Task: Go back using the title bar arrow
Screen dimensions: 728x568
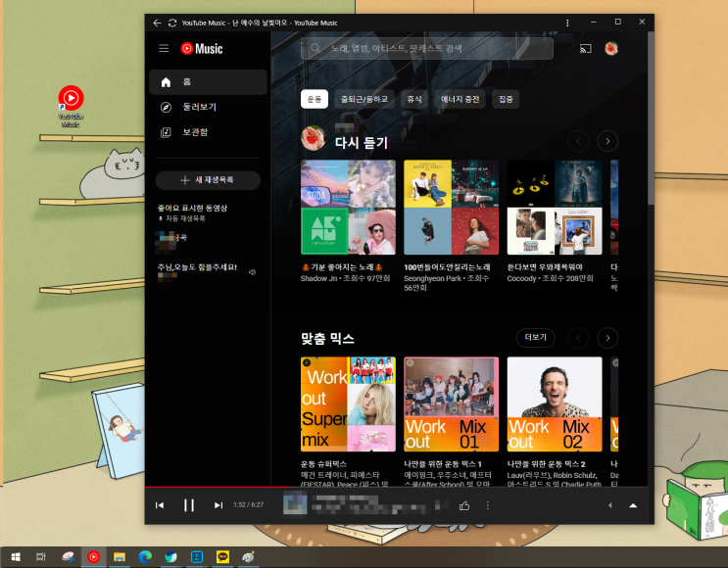Action: pyautogui.click(x=157, y=23)
